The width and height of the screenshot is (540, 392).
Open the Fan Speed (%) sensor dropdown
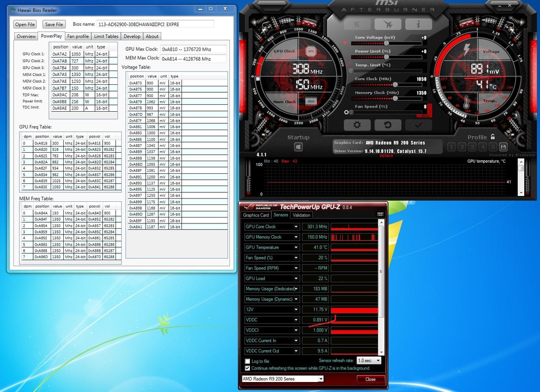tap(296, 258)
